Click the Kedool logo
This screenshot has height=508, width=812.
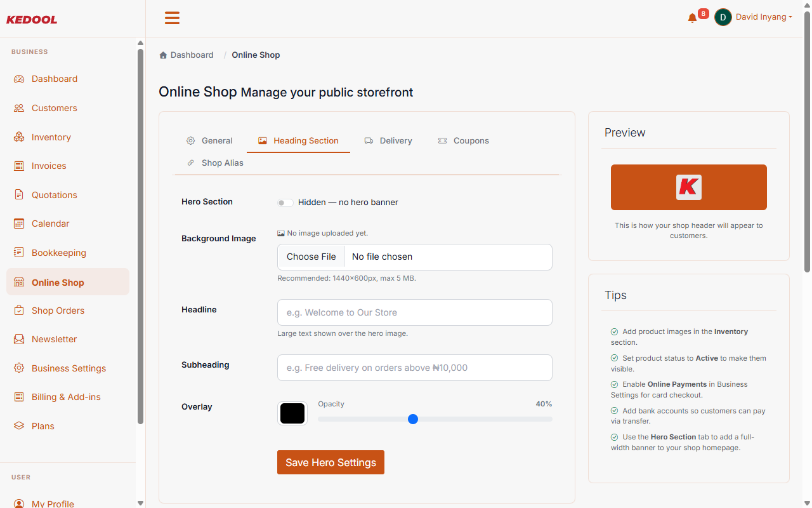click(x=32, y=20)
